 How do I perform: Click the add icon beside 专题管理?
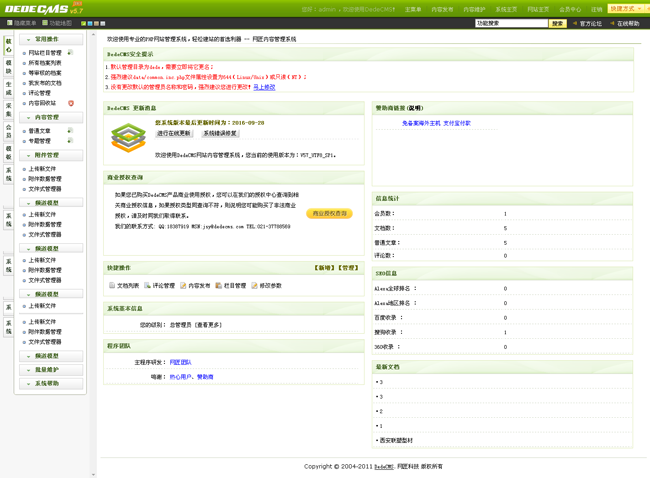tap(70, 141)
